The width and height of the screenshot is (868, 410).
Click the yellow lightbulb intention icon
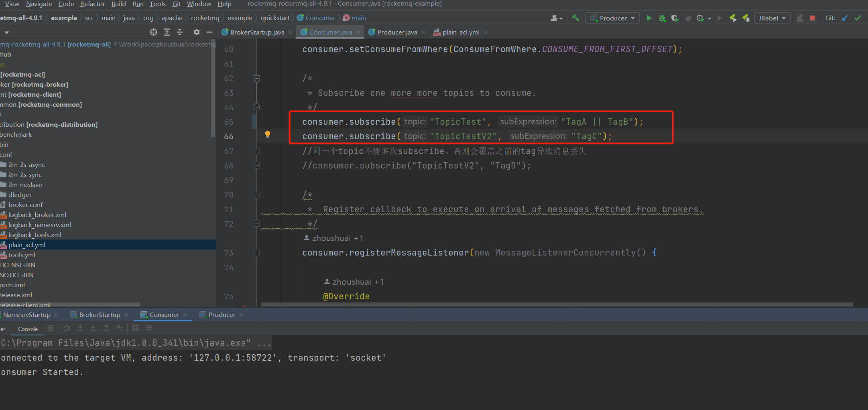pyautogui.click(x=268, y=134)
